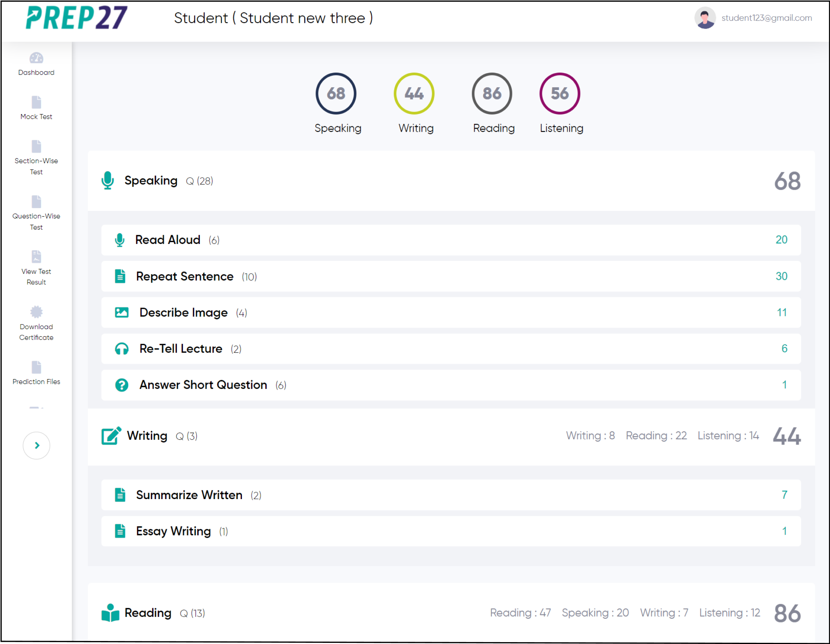
Task: Click the Describe Image score 11
Action: click(782, 312)
